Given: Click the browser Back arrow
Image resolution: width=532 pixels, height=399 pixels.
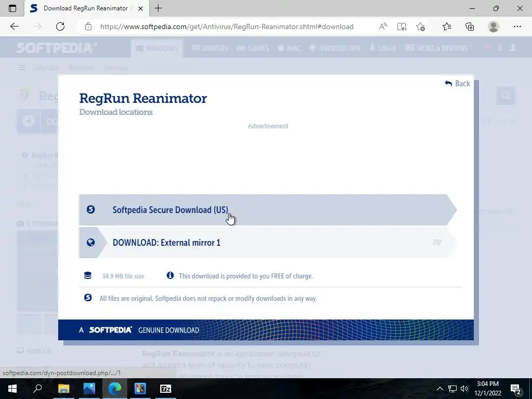Looking at the screenshot, I should 14,26.
